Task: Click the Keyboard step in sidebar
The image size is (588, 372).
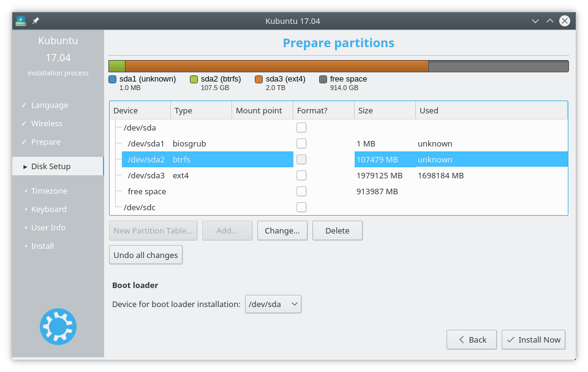Action: click(x=48, y=209)
